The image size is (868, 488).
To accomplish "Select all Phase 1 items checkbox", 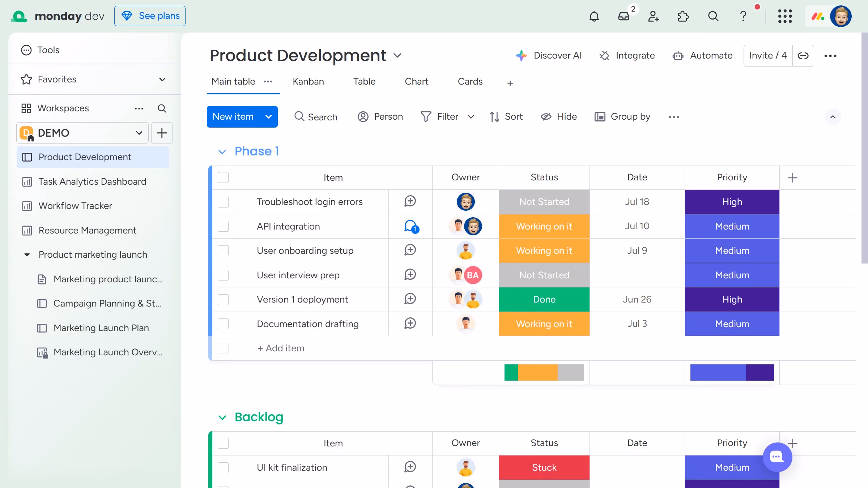I will coord(223,177).
